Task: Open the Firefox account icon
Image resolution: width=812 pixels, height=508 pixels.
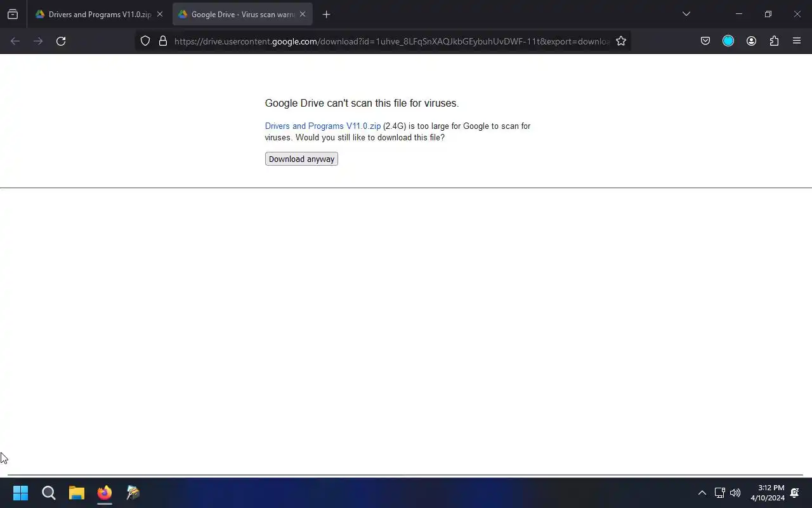Action: pos(751,41)
